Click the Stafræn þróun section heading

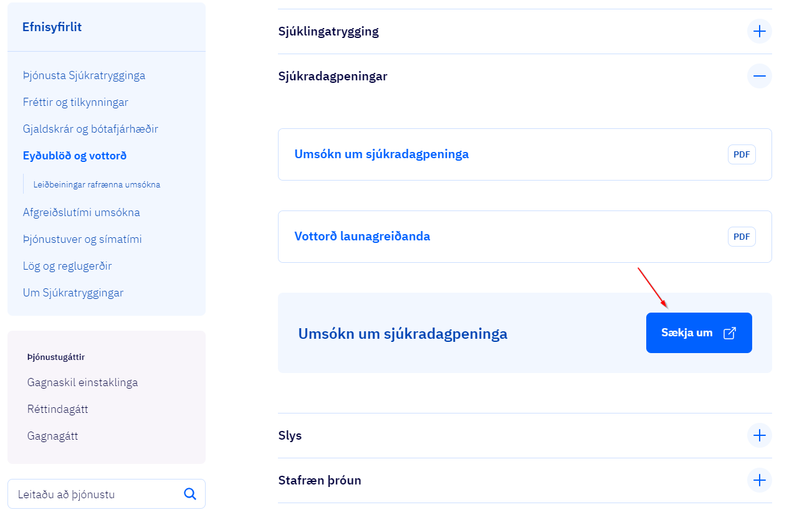point(320,480)
